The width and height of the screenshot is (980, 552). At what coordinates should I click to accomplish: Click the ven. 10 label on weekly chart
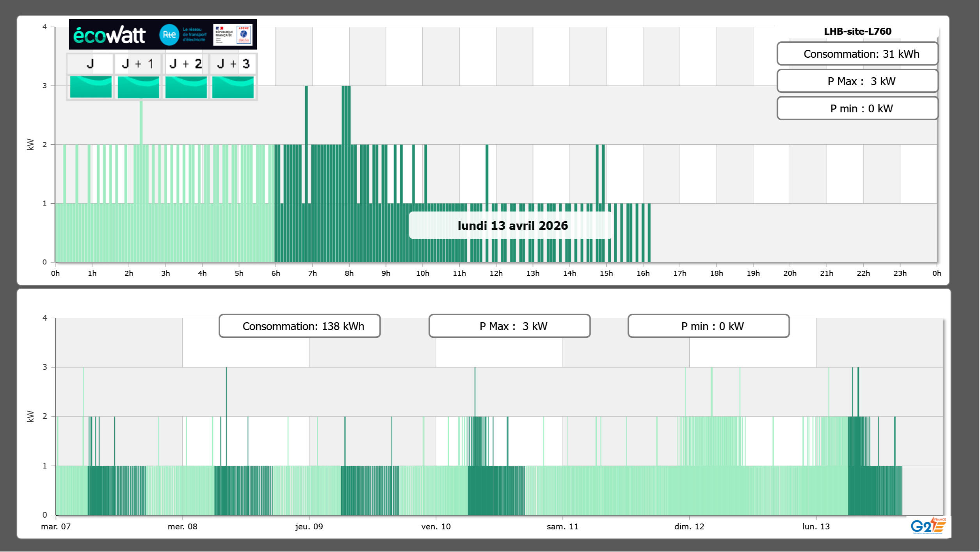(436, 526)
